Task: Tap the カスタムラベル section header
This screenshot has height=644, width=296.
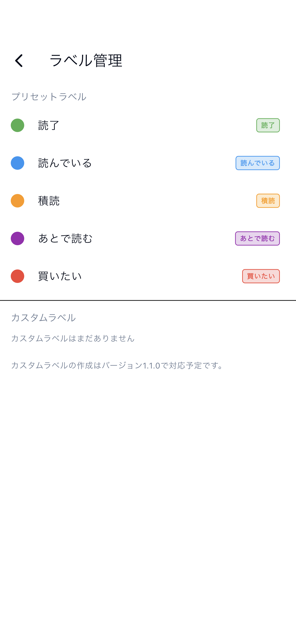Action: pos(44,318)
